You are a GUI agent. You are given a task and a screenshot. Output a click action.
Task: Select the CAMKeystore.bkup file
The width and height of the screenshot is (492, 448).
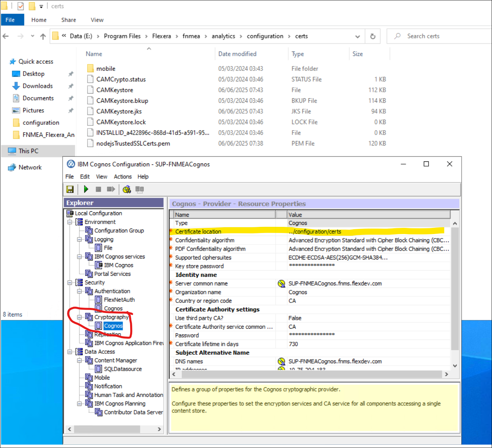point(122,101)
